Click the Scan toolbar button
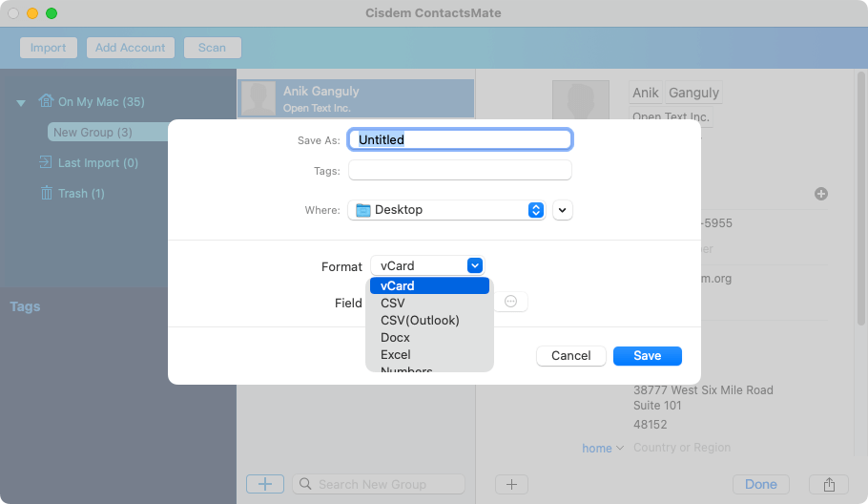This screenshot has height=504, width=868. 212,48
